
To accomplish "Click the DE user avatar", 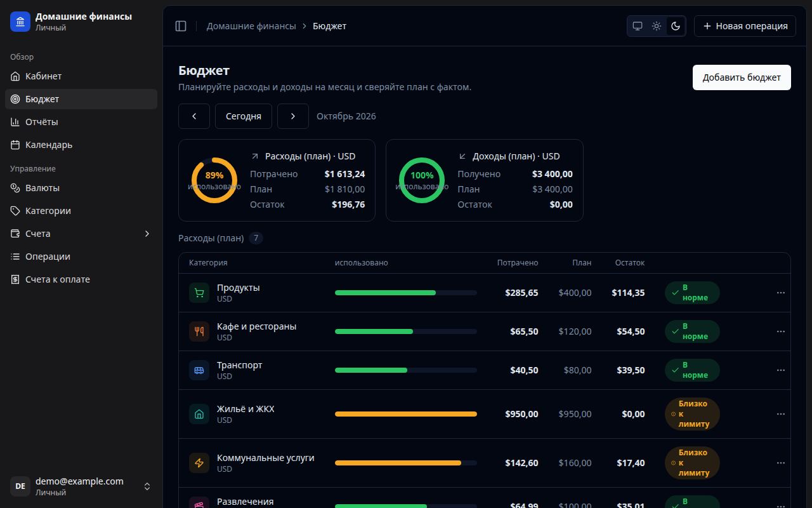I will (20, 486).
